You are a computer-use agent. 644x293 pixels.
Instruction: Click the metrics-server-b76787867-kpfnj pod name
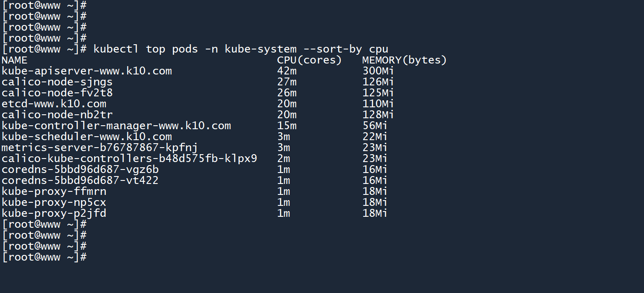point(100,148)
